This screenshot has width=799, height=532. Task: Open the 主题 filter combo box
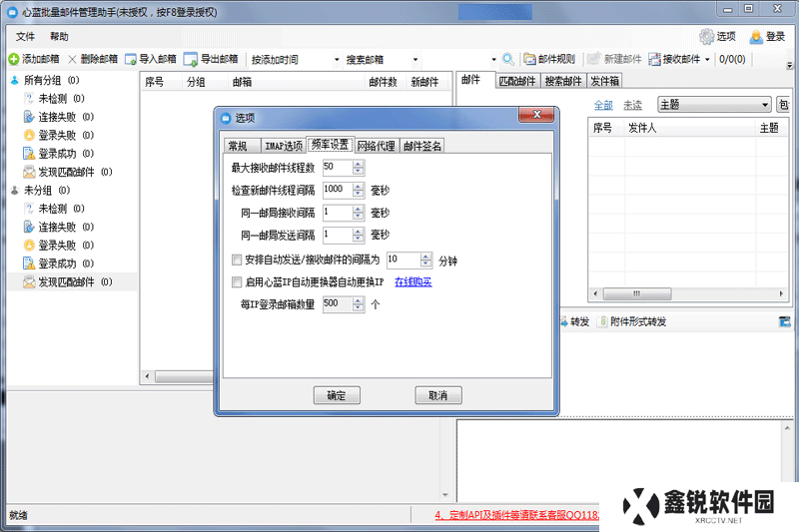(x=714, y=105)
